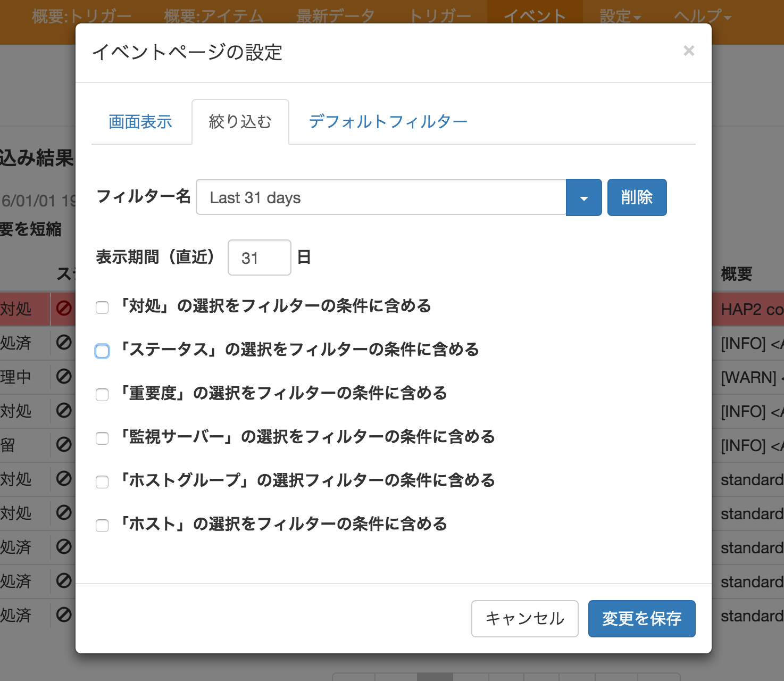784x681 pixels.
Task: Enable the 「対処」 filter condition checkbox
Action: tap(102, 308)
